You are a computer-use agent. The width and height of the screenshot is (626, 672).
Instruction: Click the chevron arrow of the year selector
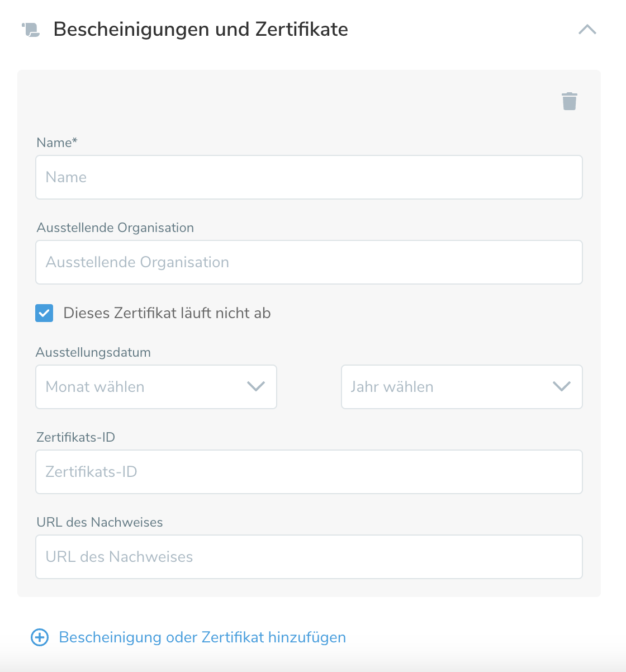point(561,387)
